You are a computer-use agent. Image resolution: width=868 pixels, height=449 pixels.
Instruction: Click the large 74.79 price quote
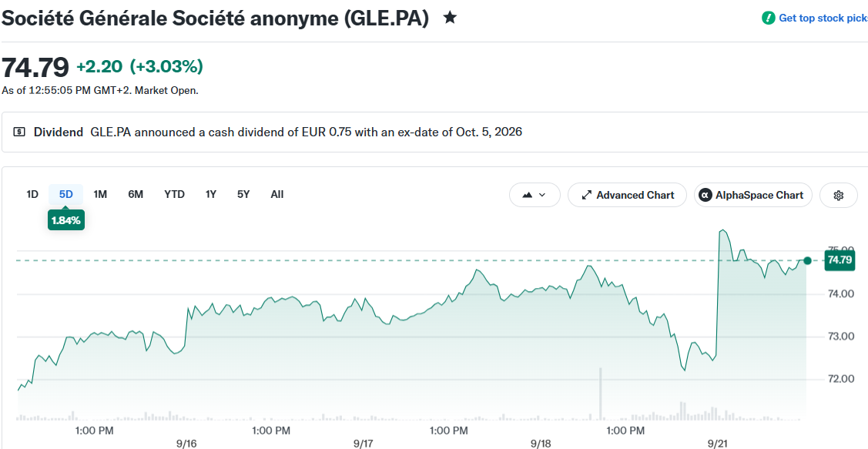click(x=35, y=67)
